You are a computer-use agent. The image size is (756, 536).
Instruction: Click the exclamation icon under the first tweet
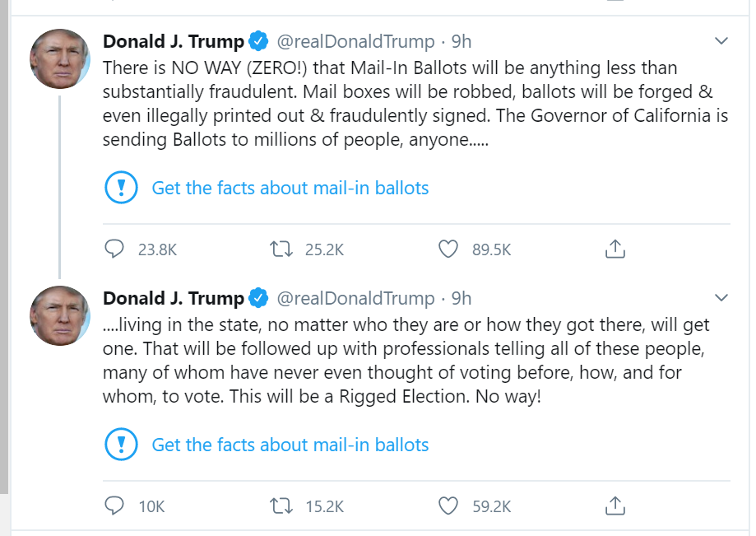(x=122, y=188)
